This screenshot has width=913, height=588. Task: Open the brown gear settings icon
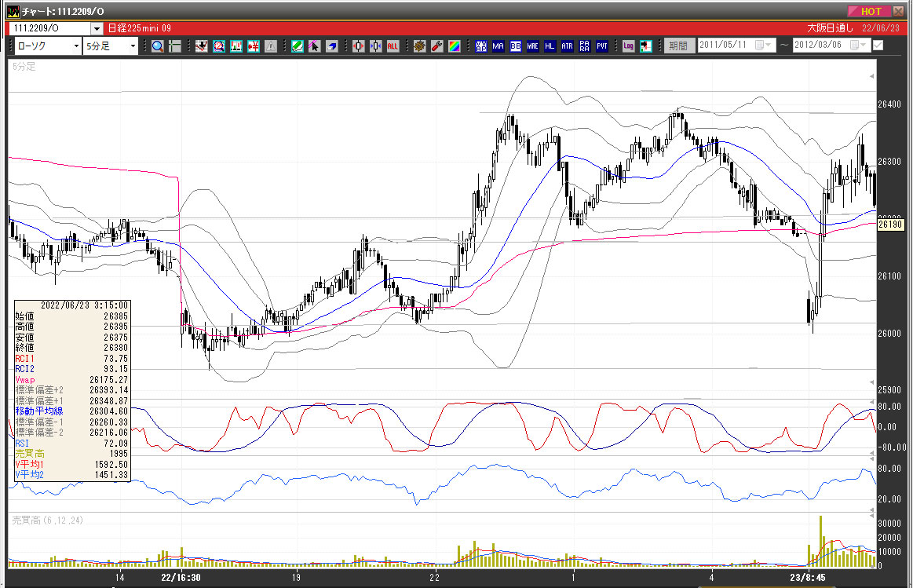[x=419, y=46]
